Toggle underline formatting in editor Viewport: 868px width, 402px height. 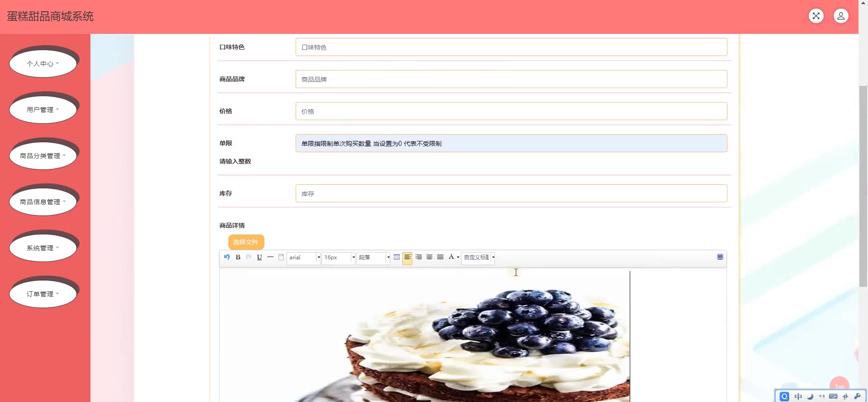coord(259,257)
